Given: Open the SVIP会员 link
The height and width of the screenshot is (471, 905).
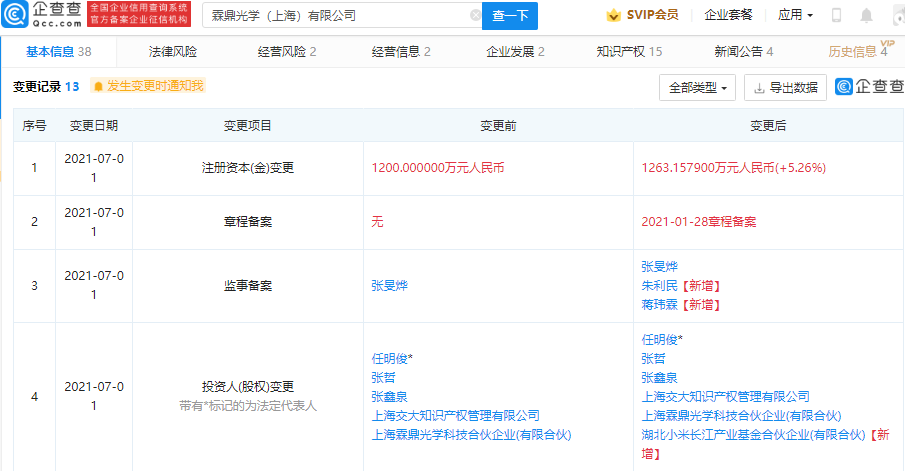Looking at the screenshot, I should [x=653, y=15].
